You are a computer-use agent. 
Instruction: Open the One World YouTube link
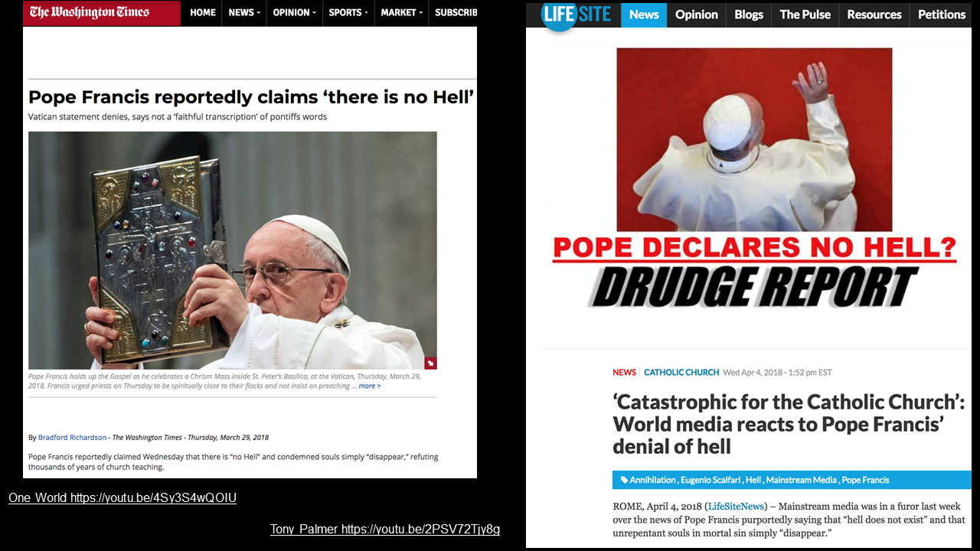122,498
